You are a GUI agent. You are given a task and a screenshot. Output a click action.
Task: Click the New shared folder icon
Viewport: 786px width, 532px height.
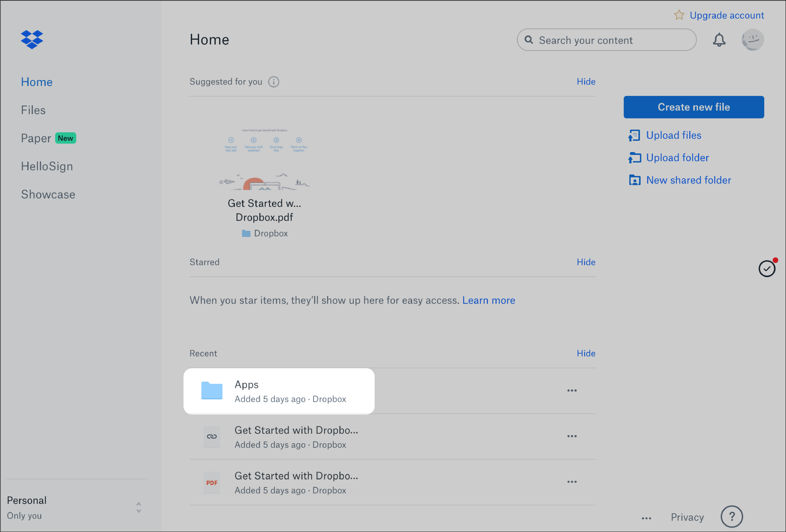coord(635,180)
